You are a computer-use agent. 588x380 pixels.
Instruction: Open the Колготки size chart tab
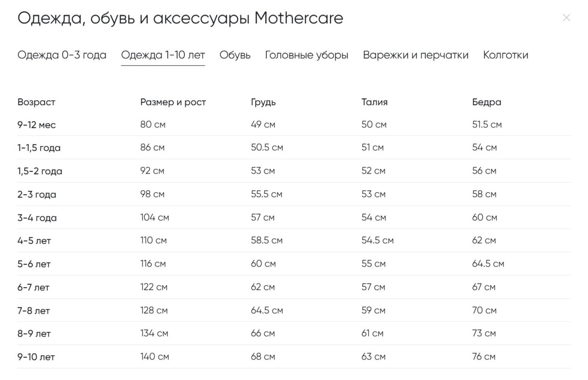(x=505, y=55)
